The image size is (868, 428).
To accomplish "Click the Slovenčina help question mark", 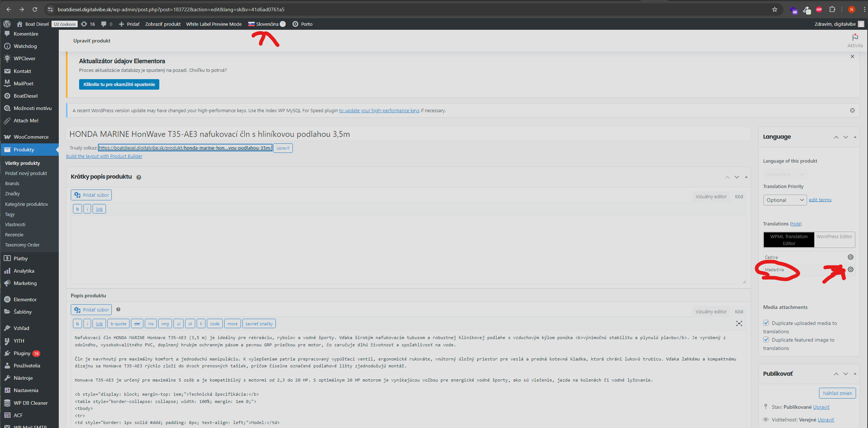I will 283,24.
